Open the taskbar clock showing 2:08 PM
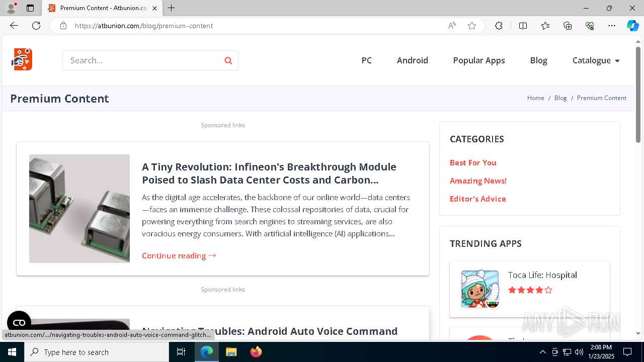Viewport: 644px width, 362px height. tap(601, 352)
